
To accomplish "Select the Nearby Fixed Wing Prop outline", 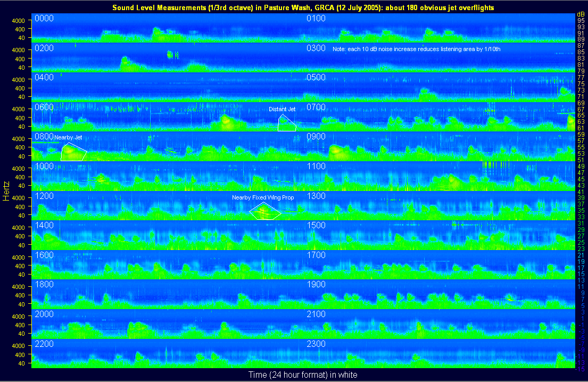I will click(264, 211).
